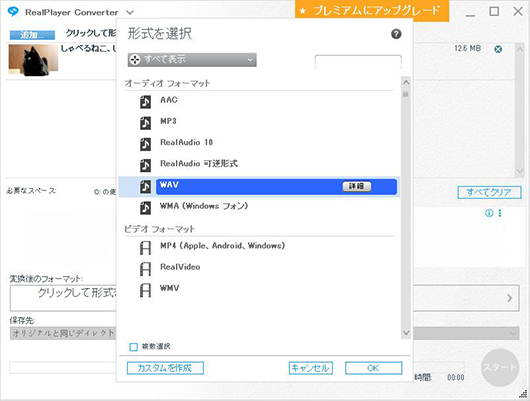
Task: Select RealVideo video format
Action: point(180,267)
